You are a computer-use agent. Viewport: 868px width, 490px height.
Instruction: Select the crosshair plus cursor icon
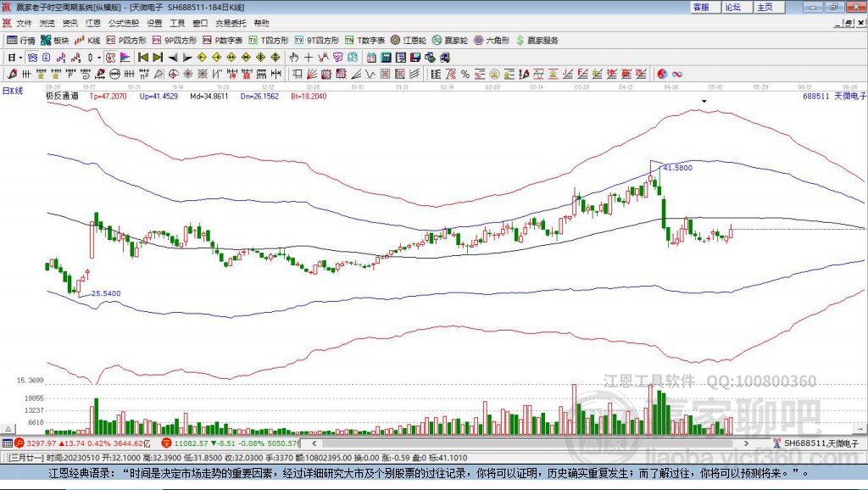[x=309, y=58]
